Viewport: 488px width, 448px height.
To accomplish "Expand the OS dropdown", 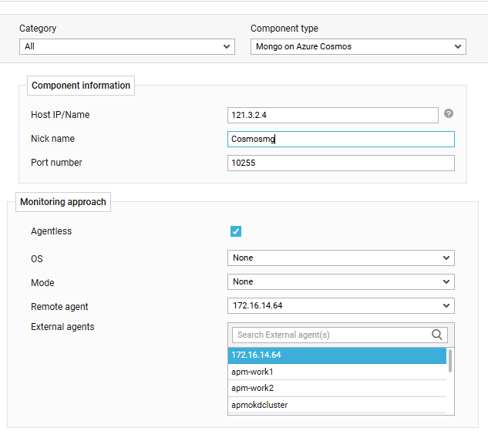I will tap(341, 258).
